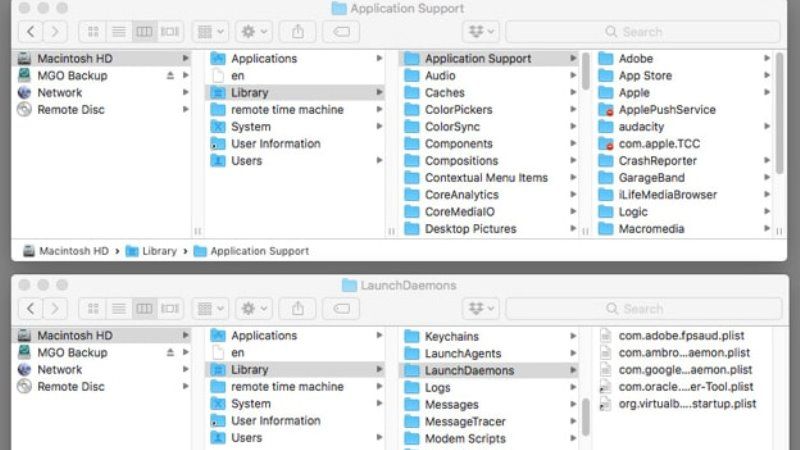800x450 pixels.
Task: Select the org.virtualb...startup.plist file
Action: pyautogui.click(x=684, y=404)
